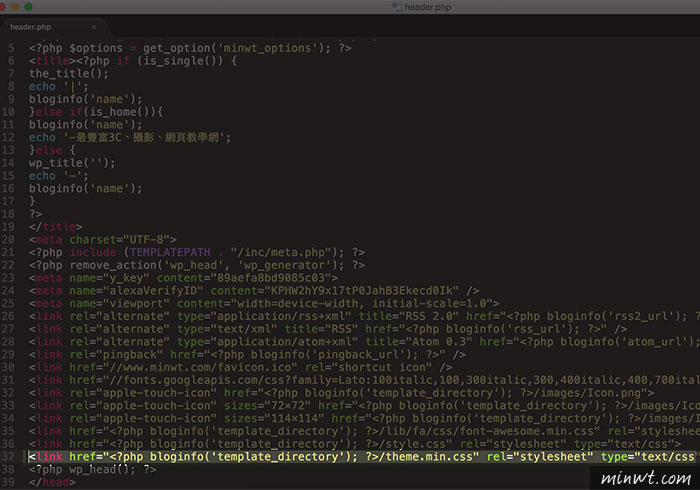Click the ?> closing tag on line 18
The height and width of the screenshot is (490, 700).
point(36,214)
